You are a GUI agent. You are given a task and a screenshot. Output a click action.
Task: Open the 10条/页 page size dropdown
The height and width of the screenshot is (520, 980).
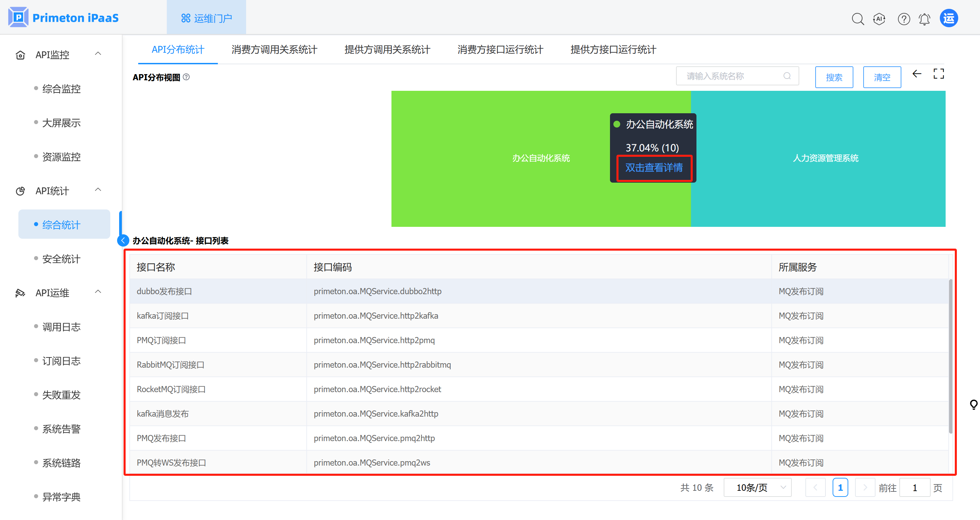tap(757, 487)
